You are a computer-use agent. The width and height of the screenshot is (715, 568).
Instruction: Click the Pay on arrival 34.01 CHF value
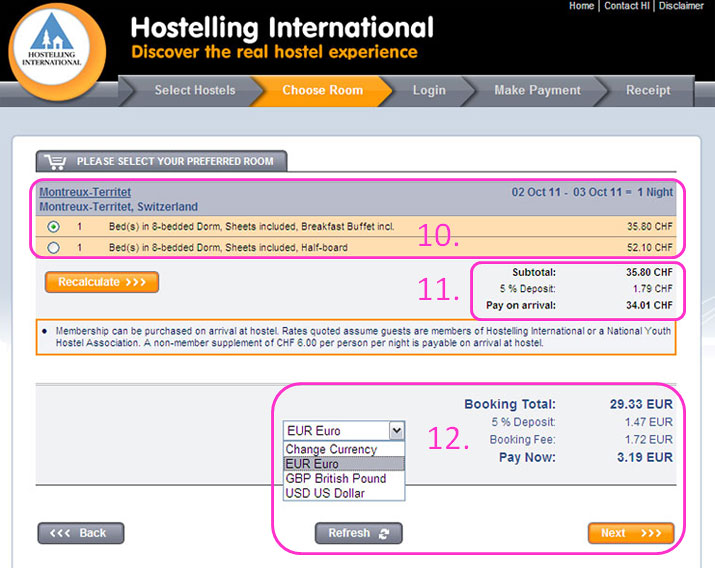pos(649,305)
